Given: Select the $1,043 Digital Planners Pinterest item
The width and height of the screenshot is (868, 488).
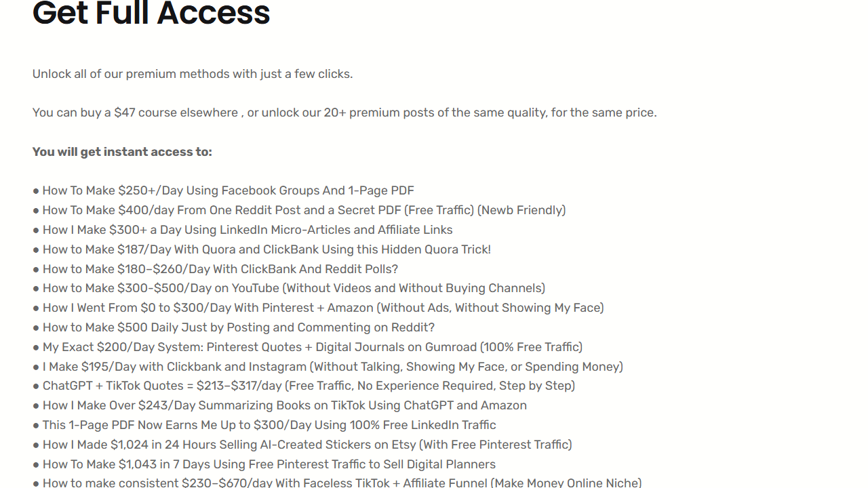Looking at the screenshot, I should pos(264,464).
